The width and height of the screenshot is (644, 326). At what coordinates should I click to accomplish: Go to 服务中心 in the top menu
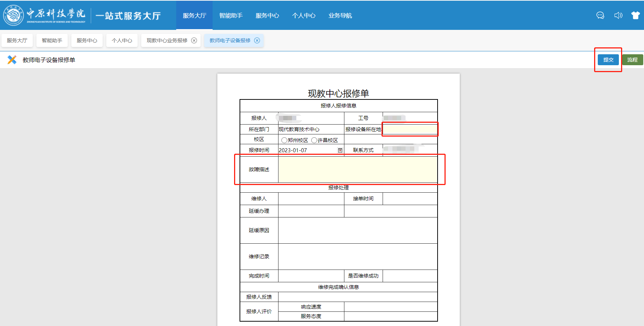click(267, 15)
